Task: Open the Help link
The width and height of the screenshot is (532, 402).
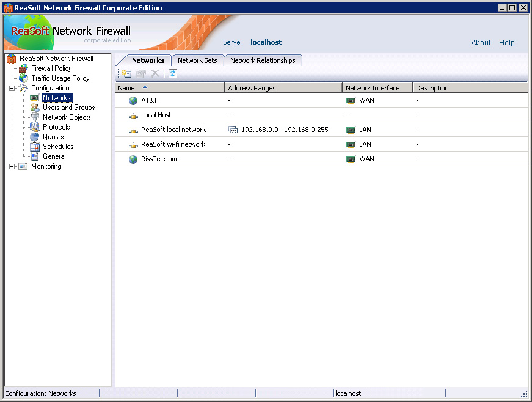Action: click(x=506, y=42)
